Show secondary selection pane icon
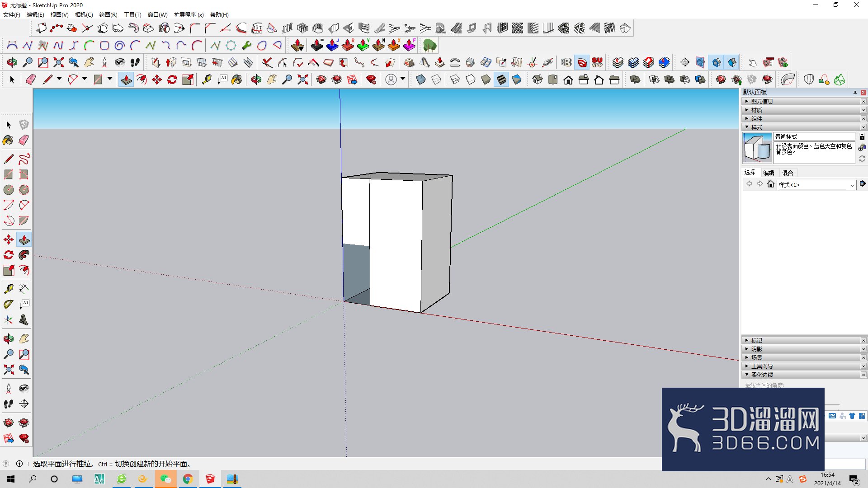868x488 pixels. pos(862,137)
